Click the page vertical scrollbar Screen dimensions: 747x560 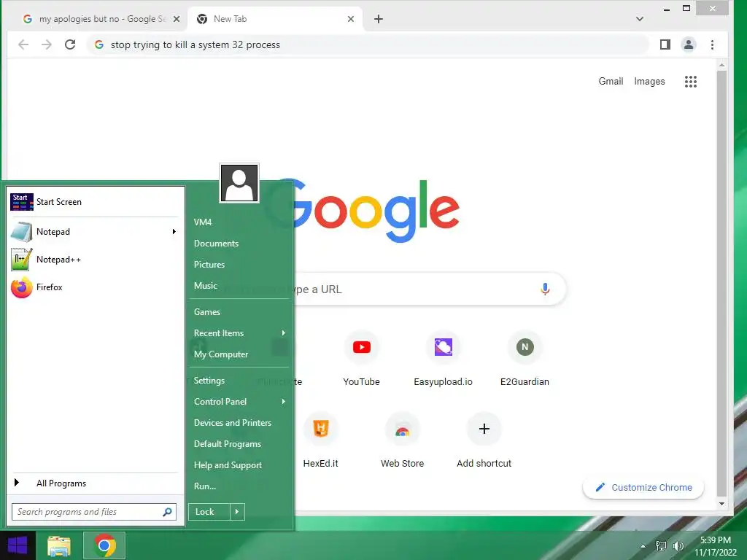pos(721,284)
